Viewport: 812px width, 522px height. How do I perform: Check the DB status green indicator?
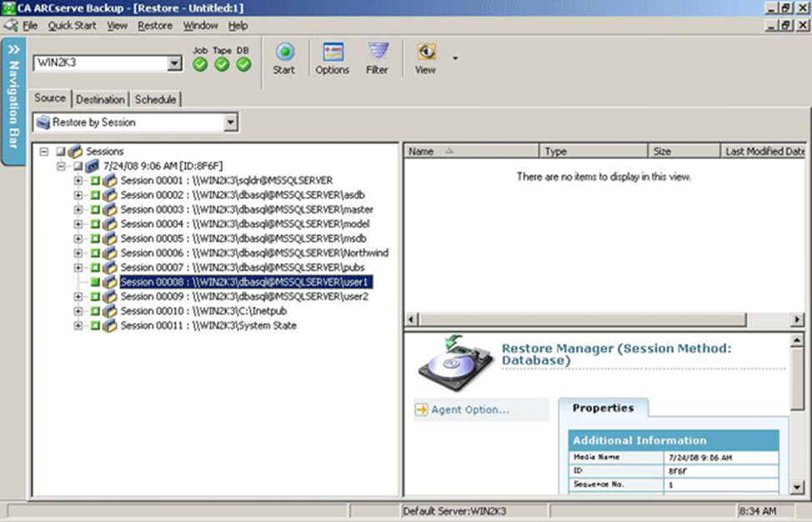pos(243,65)
